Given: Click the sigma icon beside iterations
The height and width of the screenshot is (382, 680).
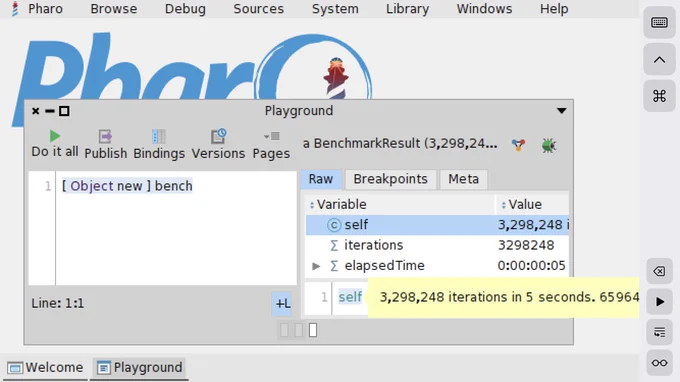Looking at the screenshot, I should pyautogui.click(x=333, y=245).
